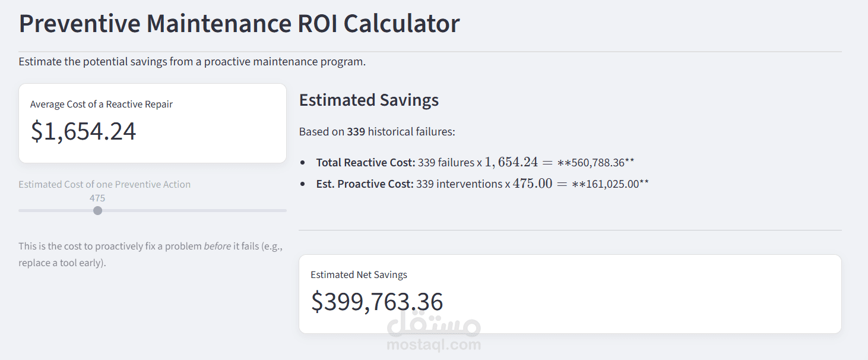Click the 'Est. Proactive Cost:' bold label
Image resolution: width=868 pixels, height=360 pixels.
(365, 184)
